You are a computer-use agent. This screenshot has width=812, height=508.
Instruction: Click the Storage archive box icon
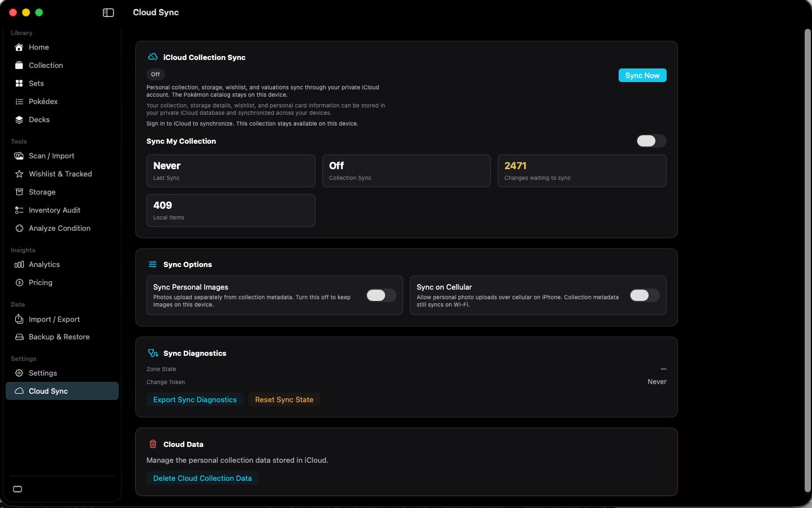[x=19, y=192]
